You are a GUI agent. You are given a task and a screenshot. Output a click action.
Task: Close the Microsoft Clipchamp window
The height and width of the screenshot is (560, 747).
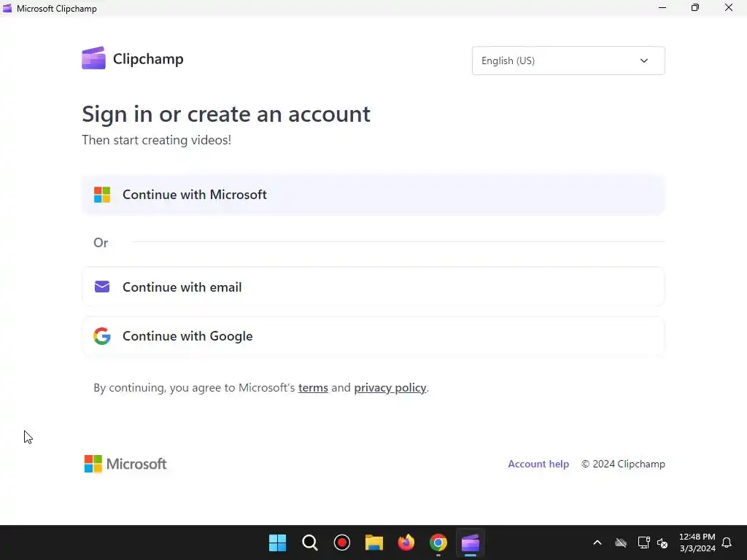tap(729, 7)
